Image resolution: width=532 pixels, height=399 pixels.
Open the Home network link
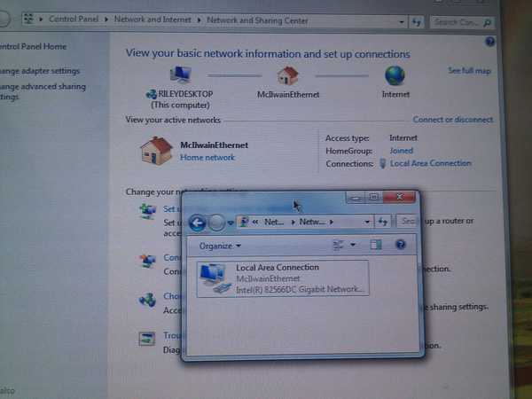pos(207,158)
